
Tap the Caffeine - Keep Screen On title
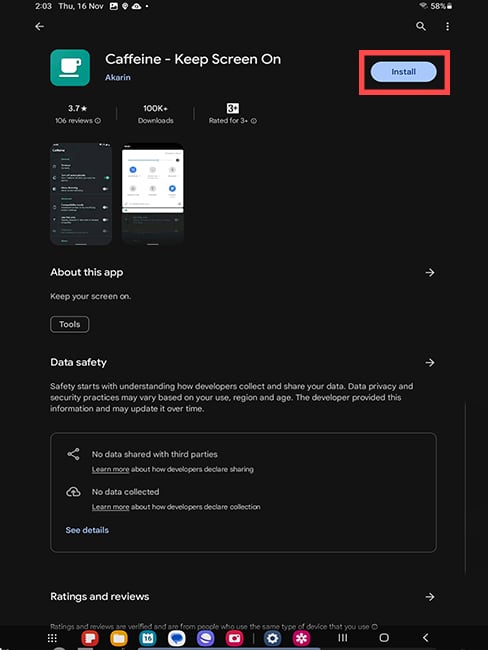click(193, 59)
